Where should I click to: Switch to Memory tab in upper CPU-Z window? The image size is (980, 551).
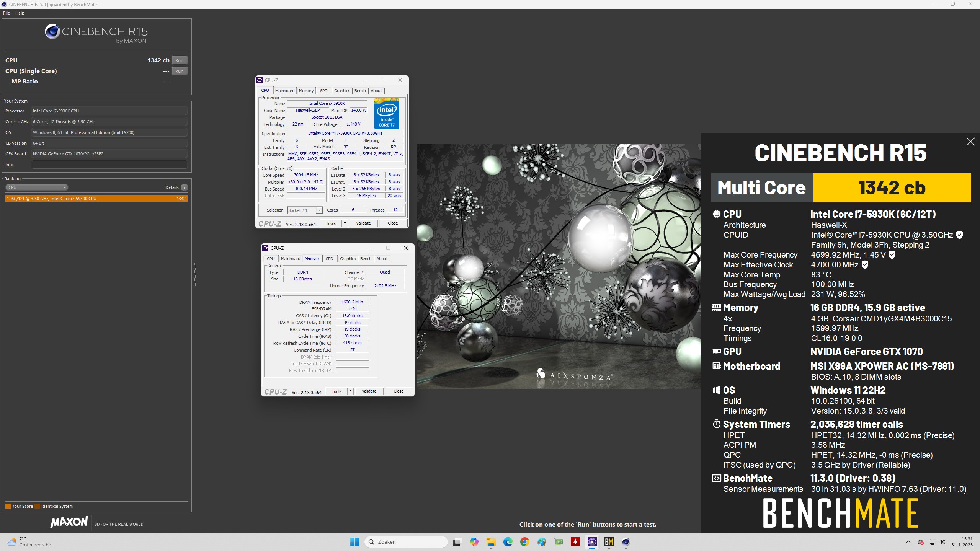pos(306,91)
